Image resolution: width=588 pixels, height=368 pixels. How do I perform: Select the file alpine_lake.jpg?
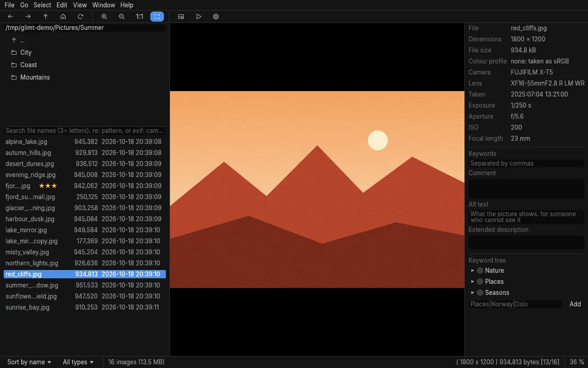(85, 142)
